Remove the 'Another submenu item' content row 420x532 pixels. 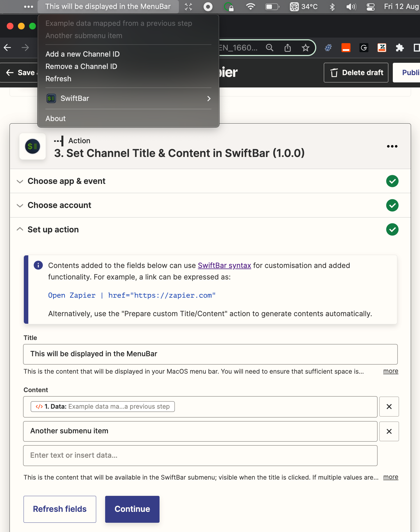coord(389,431)
